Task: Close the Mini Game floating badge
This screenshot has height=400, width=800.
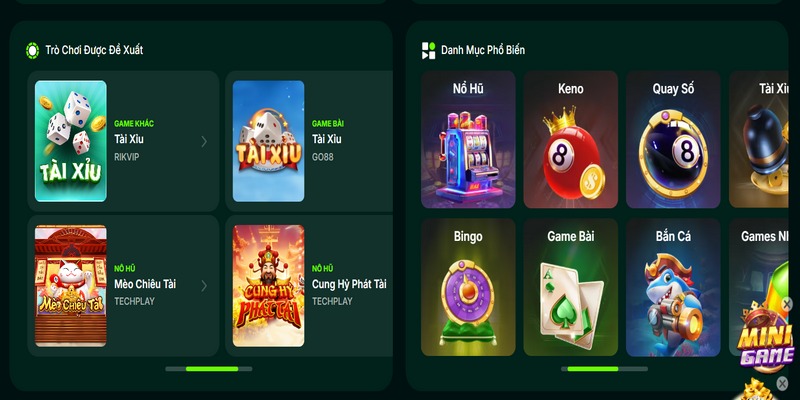Action: pyautogui.click(x=787, y=305)
